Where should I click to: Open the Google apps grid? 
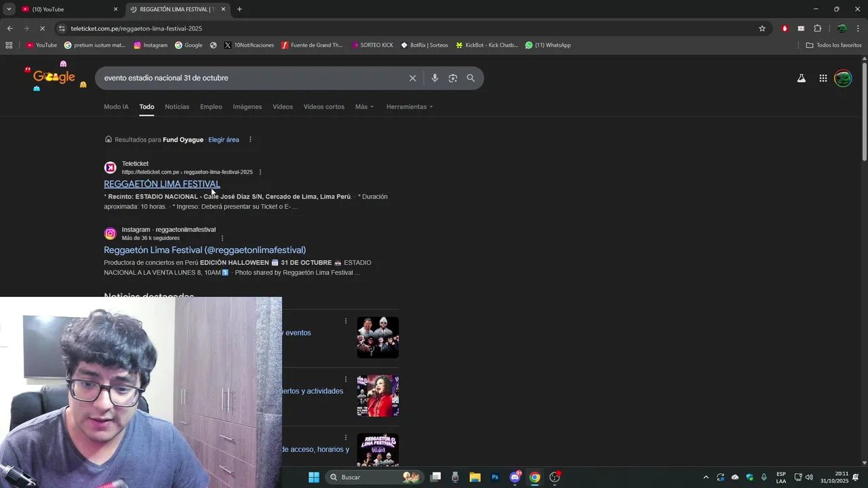[823, 78]
